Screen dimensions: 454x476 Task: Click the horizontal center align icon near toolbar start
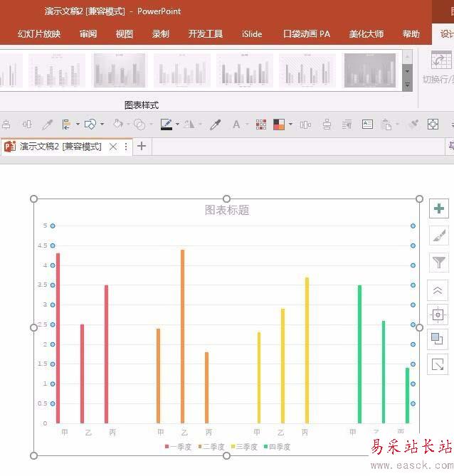tap(6, 125)
